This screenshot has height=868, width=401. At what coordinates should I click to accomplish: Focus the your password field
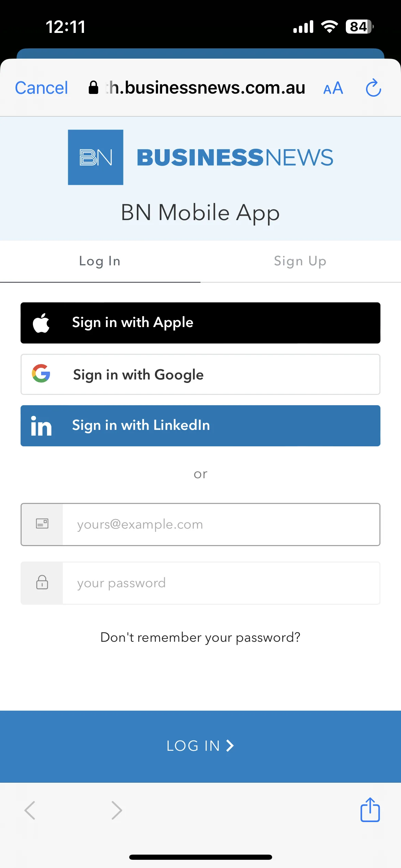click(x=200, y=583)
